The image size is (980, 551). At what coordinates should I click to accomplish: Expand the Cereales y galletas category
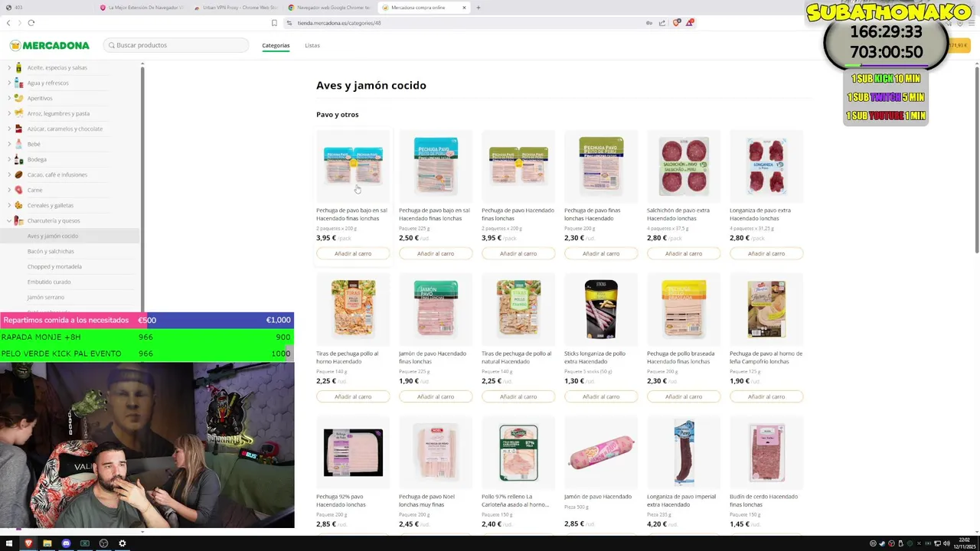click(x=9, y=205)
